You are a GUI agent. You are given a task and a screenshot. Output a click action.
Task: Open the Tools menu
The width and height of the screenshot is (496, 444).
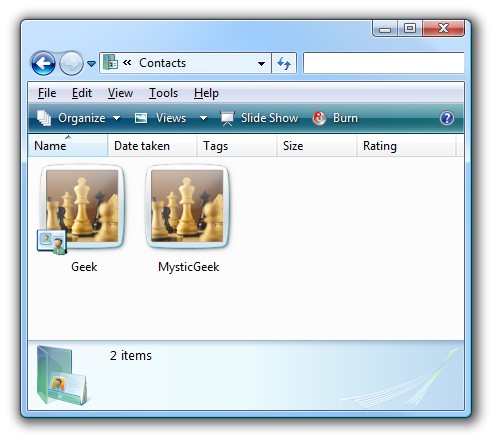(x=163, y=93)
